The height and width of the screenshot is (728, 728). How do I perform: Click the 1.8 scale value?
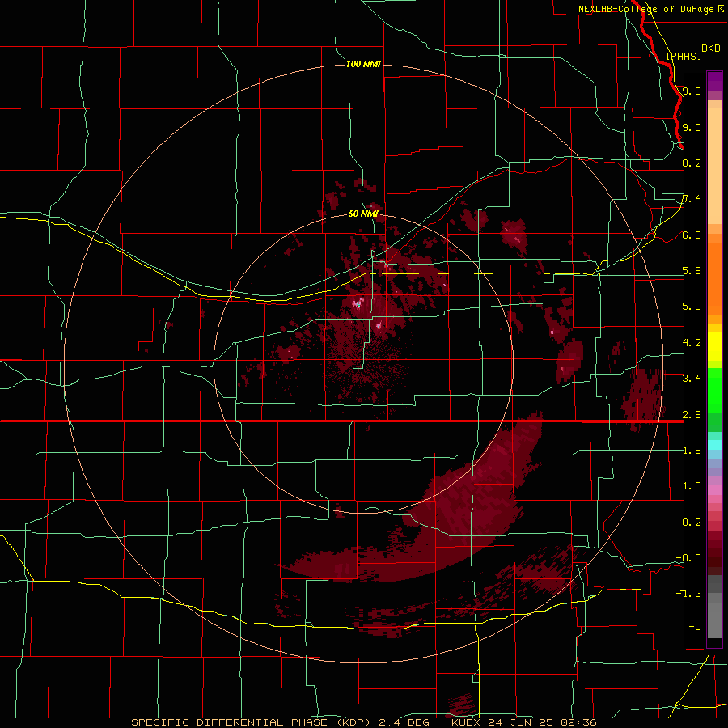pos(692,451)
